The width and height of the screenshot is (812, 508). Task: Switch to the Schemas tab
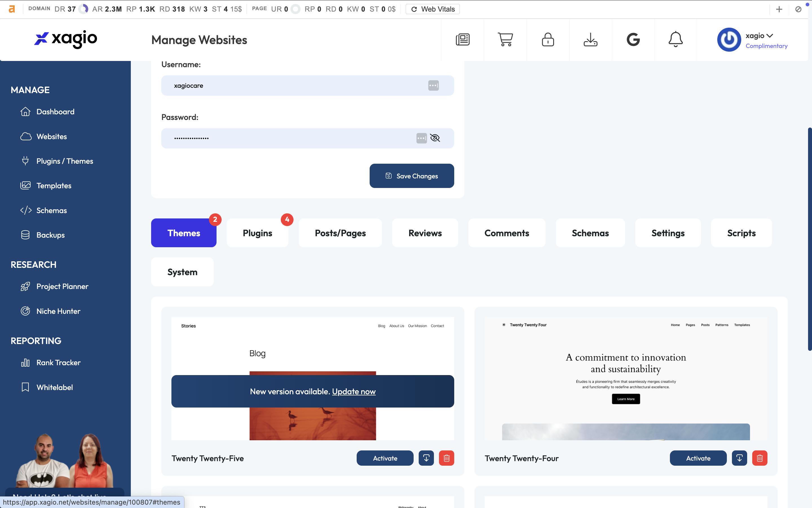pos(590,233)
